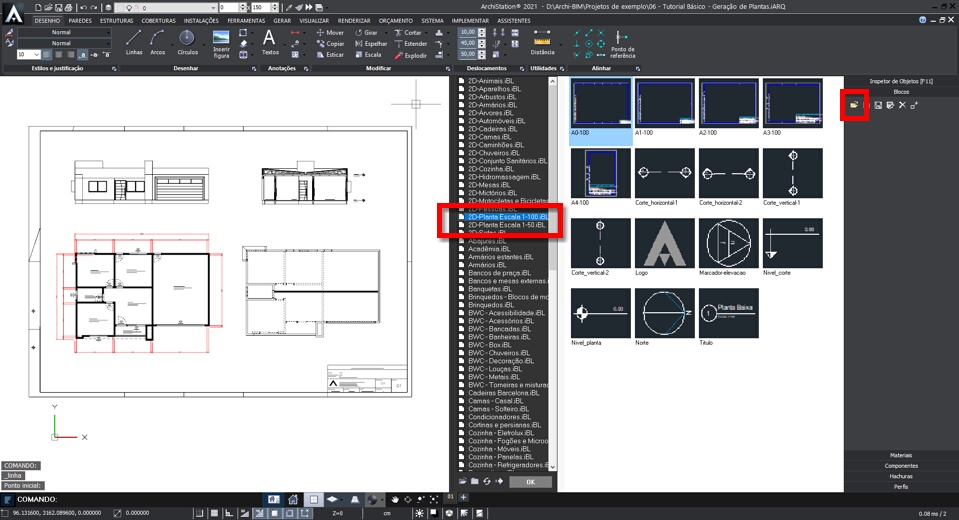Toggle the 2D plan view mode button
Image resolution: width=959 pixels, height=520 pixels.
(314, 499)
